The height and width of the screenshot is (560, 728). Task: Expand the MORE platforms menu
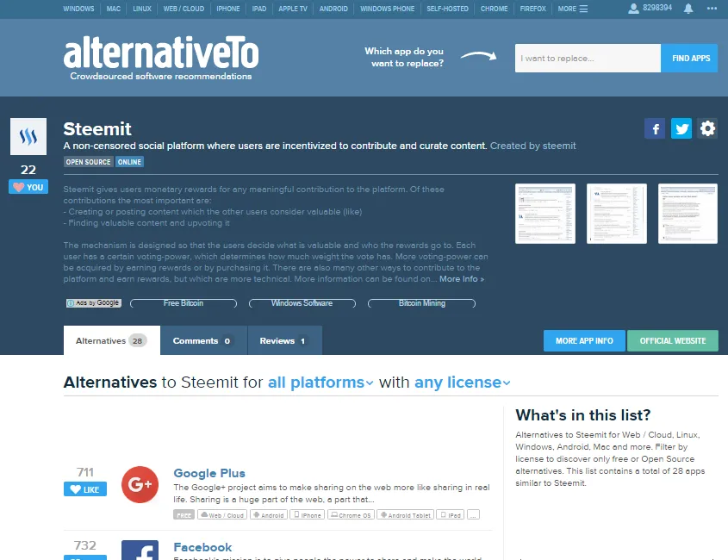pyautogui.click(x=572, y=9)
